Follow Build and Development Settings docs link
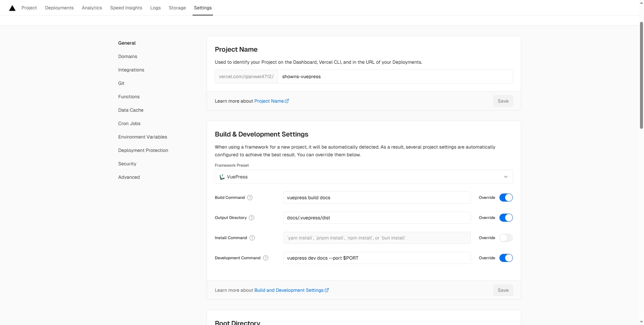This screenshot has width=644, height=325. pyautogui.click(x=291, y=290)
